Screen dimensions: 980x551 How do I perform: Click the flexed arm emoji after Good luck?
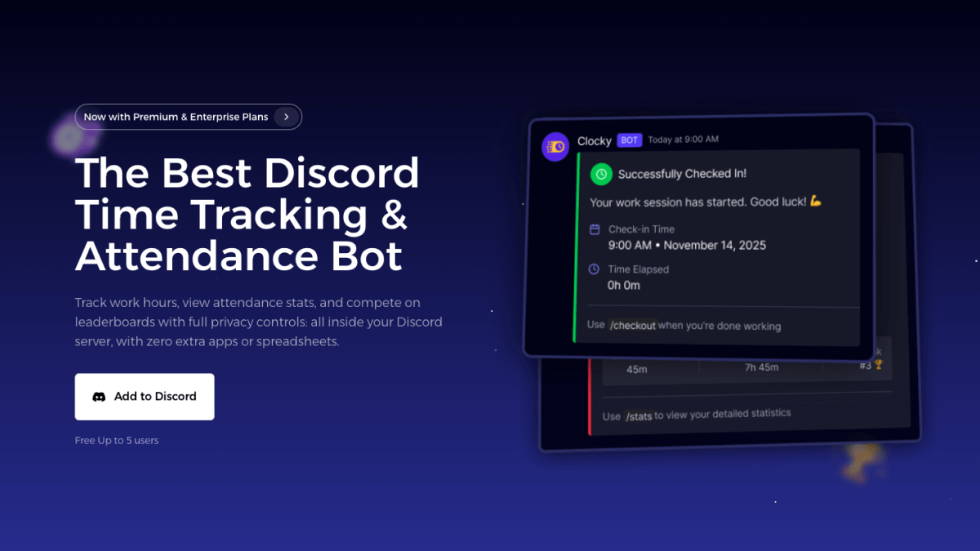click(x=816, y=201)
